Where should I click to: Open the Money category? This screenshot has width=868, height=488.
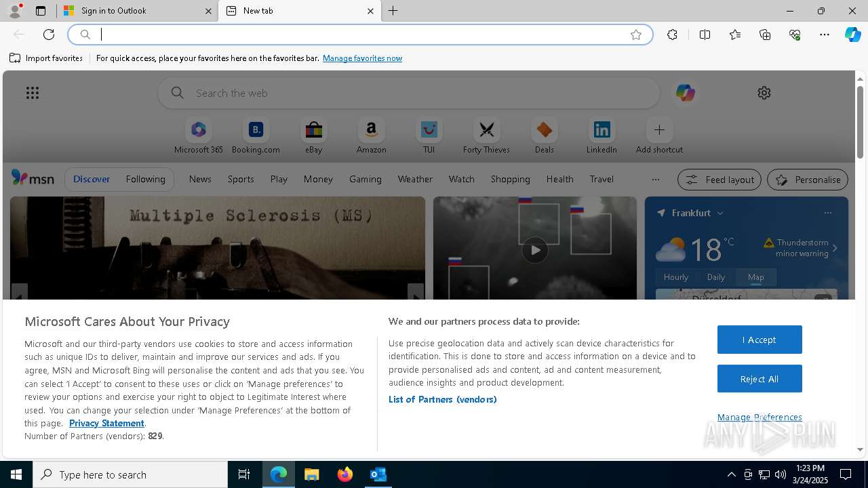click(x=318, y=179)
